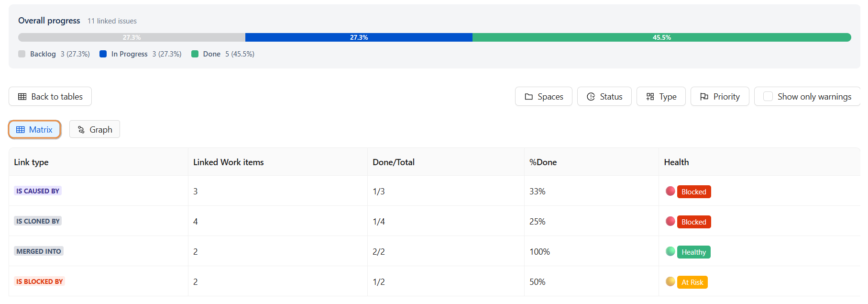
Task: Click the flag icon on Priority filter
Action: click(x=704, y=97)
